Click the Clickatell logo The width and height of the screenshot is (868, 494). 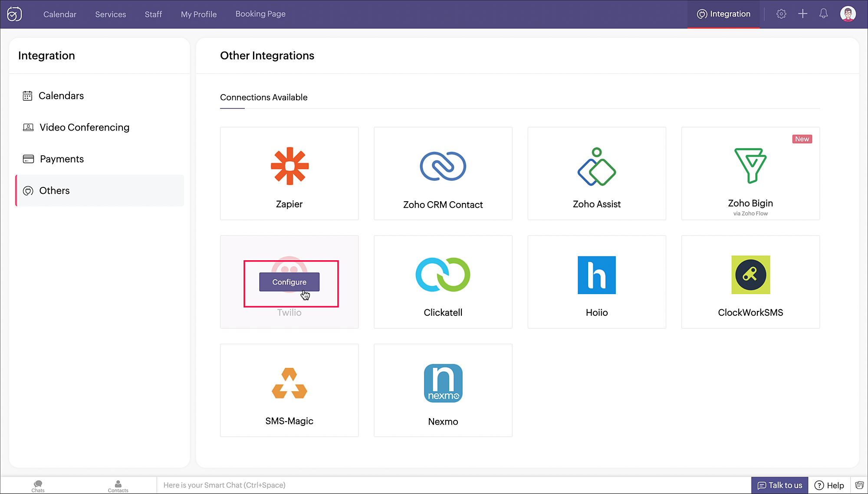click(443, 275)
